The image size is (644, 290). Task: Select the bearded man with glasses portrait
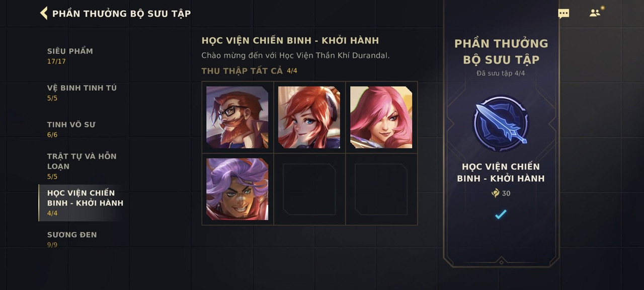coord(237,117)
